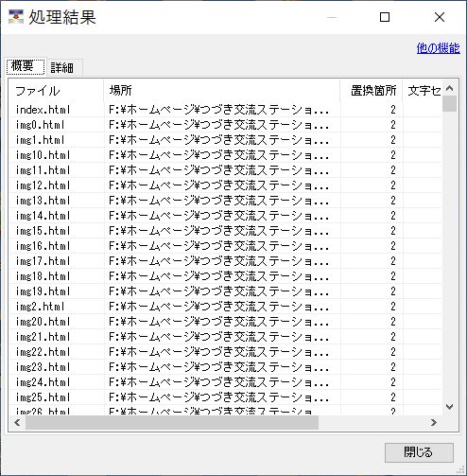
Task: Select the img19.html row
Action: tap(225, 291)
